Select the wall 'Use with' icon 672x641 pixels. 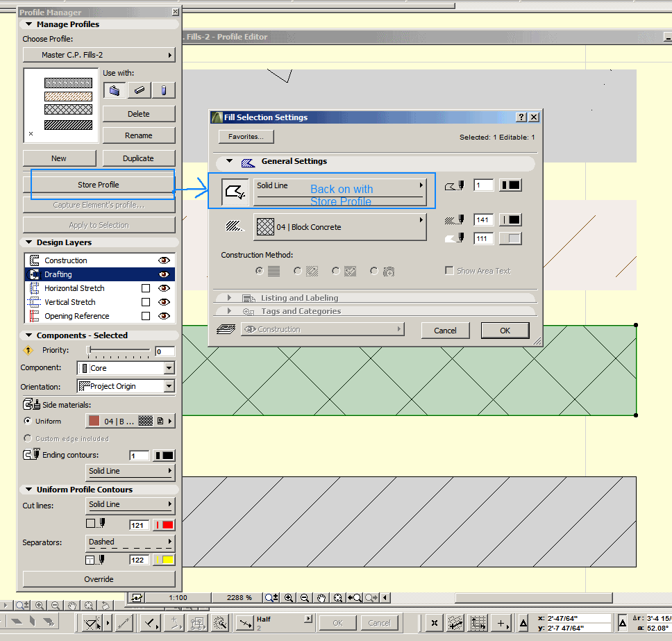[x=114, y=90]
